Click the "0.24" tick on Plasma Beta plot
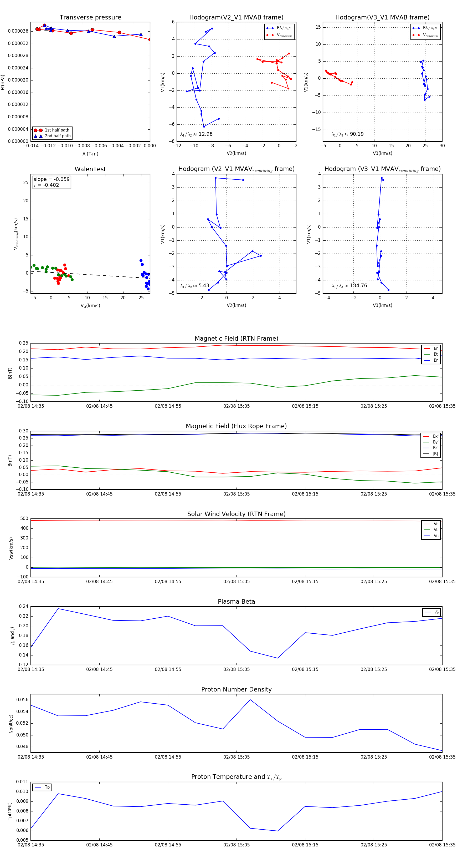This screenshot has height=868, width=473. pos(24,607)
